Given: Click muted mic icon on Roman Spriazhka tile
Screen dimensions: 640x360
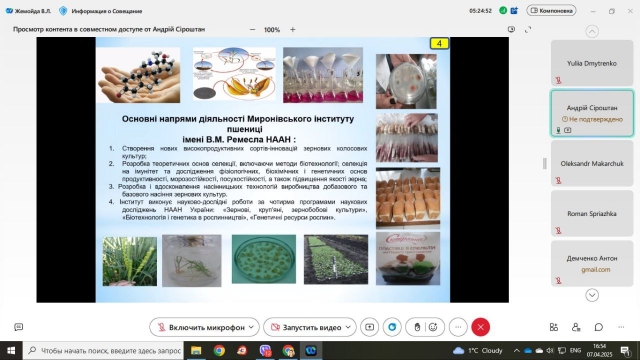Looking at the screenshot, I should pyautogui.click(x=558, y=231).
